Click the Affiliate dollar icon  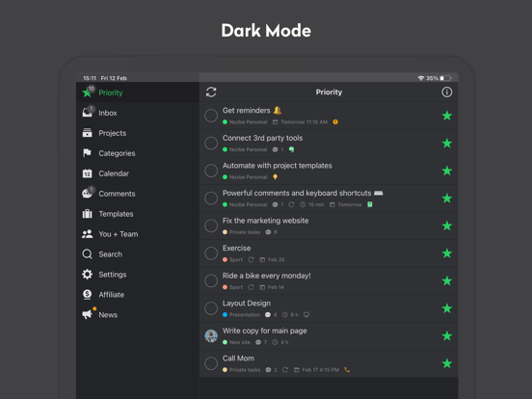pyautogui.click(x=87, y=295)
